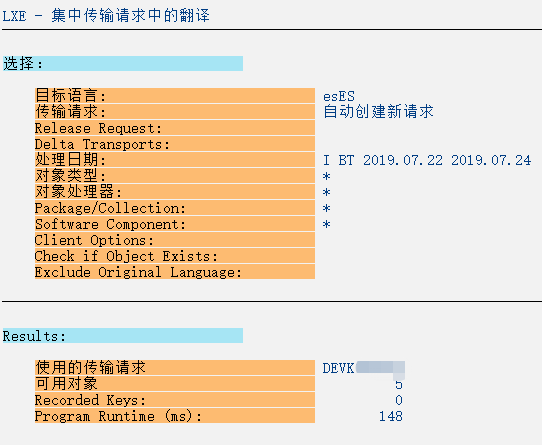The height and width of the screenshot is (445, 542).
Task: Click the 'Release Request:' row label
Action: [x=175, y=128]
